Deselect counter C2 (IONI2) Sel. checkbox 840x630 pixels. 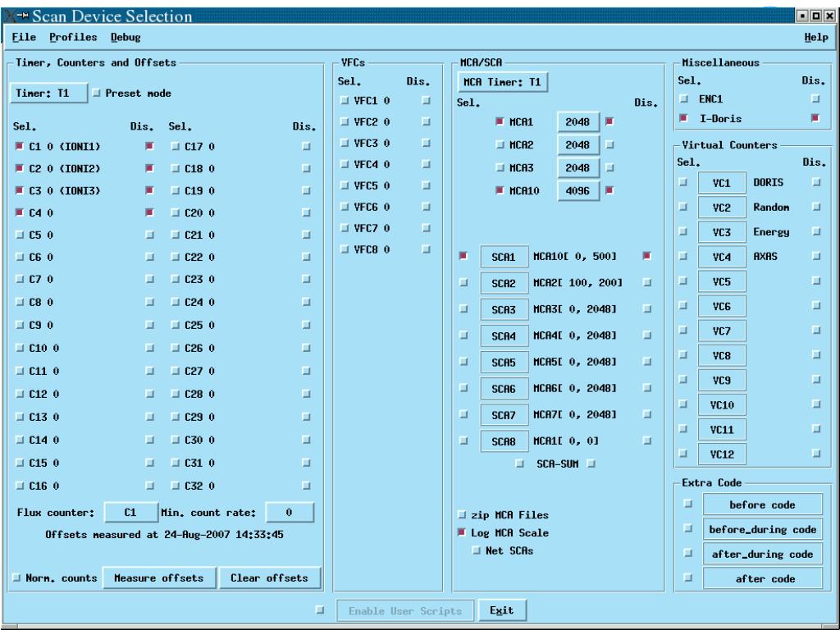(20, 168)
